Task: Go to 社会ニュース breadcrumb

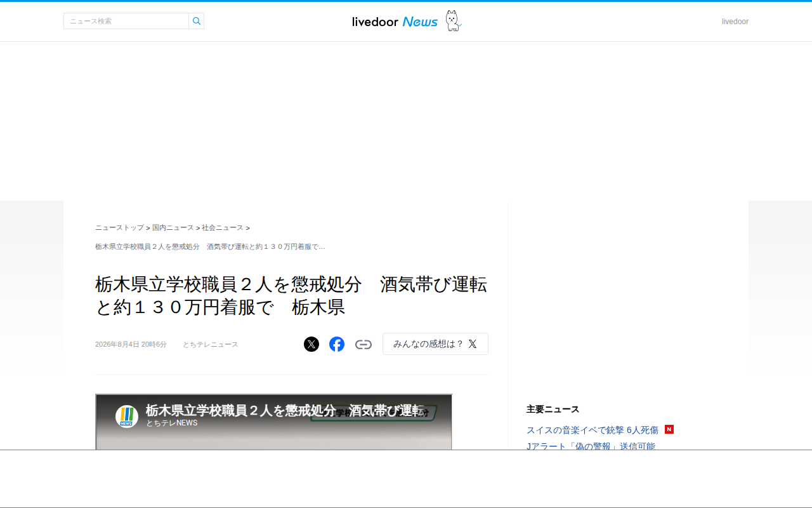Action: [x=223, y=227]
